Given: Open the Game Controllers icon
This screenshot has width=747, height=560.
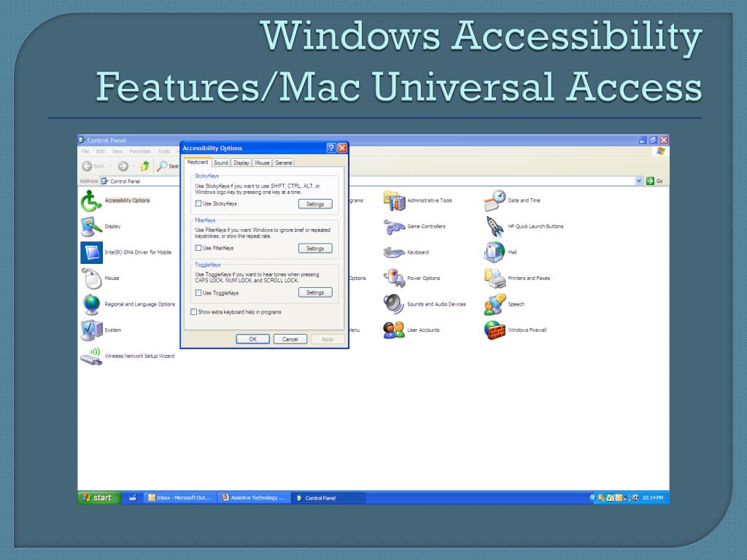Looking at the screenshot, I should pyautogui.click(x=394, y=227).
